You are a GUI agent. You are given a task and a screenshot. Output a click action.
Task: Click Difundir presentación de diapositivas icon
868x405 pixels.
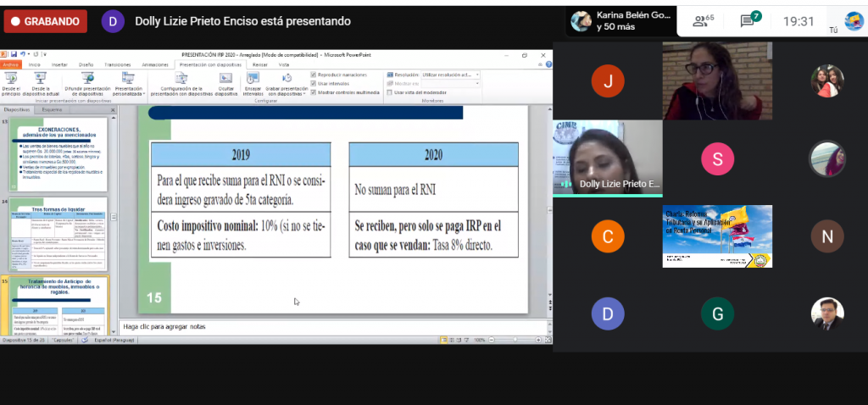pyautogui.click(x=85, y=82)
